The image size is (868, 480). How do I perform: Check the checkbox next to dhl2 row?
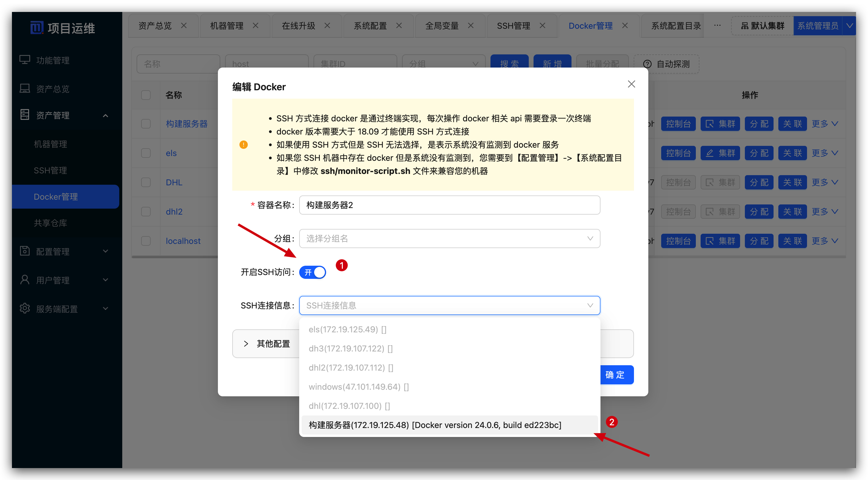(146, 212)
